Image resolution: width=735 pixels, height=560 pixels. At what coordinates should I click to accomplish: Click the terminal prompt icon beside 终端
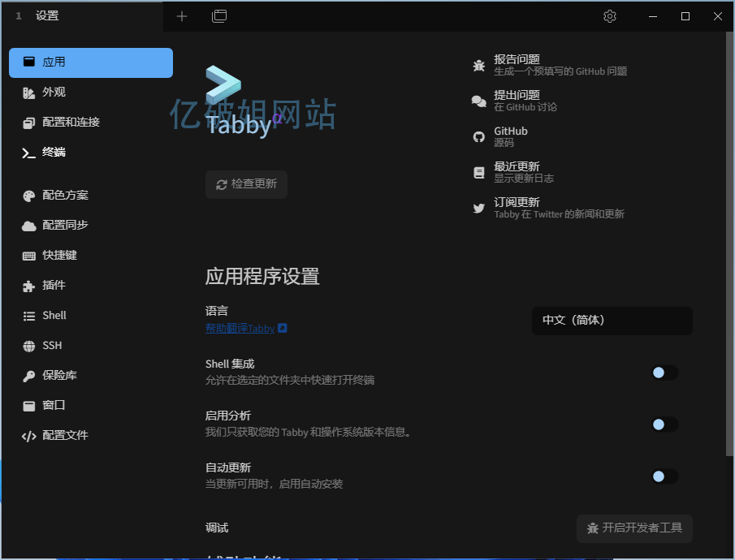[29, 153]
